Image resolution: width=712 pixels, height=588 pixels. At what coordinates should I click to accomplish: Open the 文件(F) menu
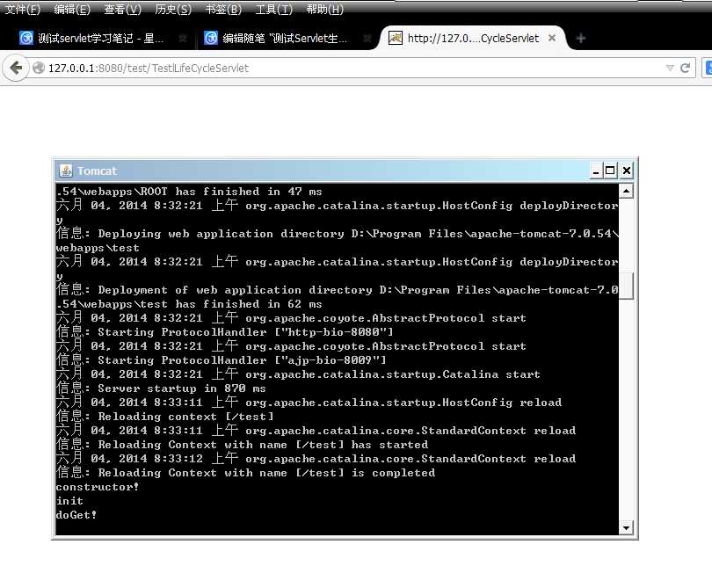tap(22, 9)
